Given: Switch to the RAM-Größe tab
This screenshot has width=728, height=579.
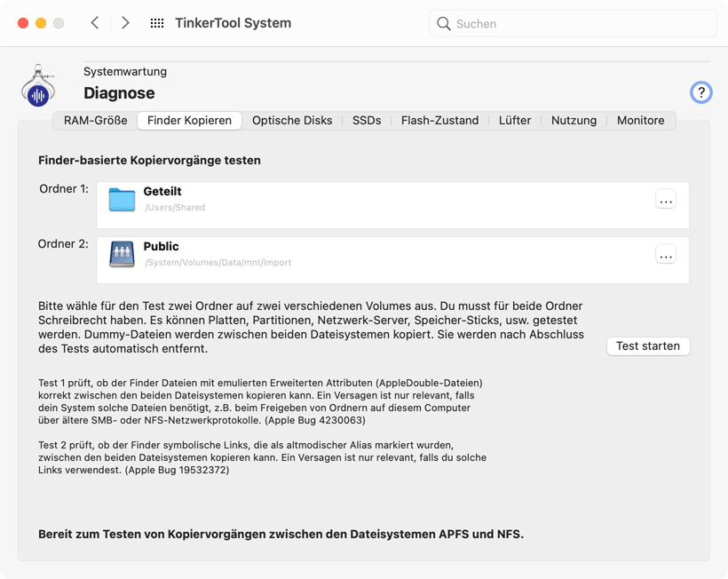Looking at the screenshot, I should (x=96, y=120).
